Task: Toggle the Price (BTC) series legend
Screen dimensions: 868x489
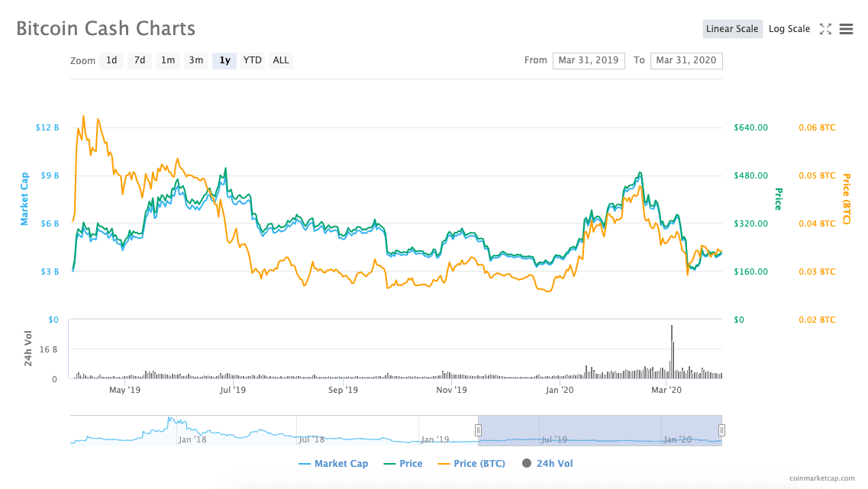Action: click(x=471, y=463)
